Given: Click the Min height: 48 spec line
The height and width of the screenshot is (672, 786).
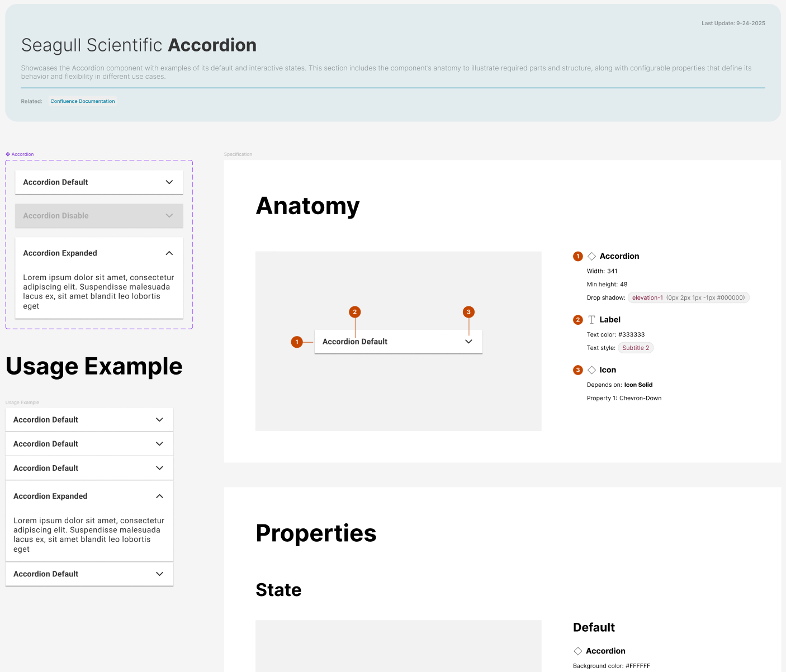Looking at the screenshot, I should (607, 285).
